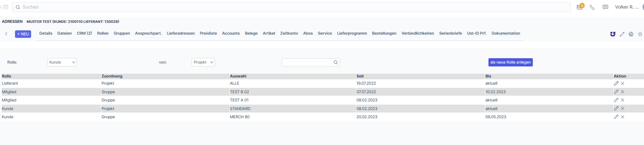Screen dimensions: 644x145
Task: Edit the Lieferant role row
Action: [x=616, y=83]
